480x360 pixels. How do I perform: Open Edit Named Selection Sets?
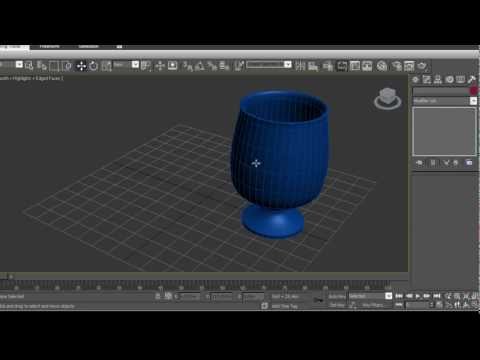coord(239,66)
